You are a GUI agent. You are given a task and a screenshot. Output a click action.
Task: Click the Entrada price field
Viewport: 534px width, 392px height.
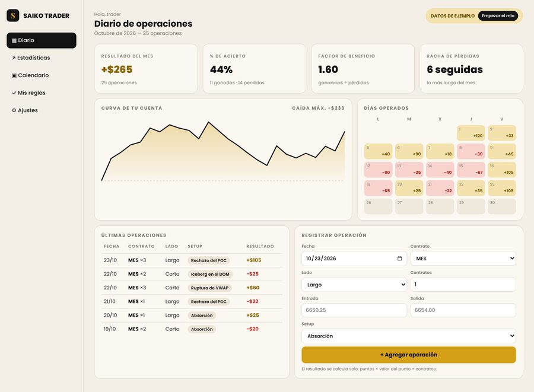pos(354,310)
